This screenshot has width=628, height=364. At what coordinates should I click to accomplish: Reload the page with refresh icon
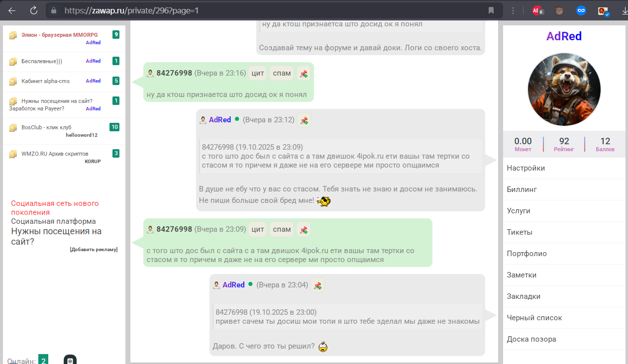point(34,10)
